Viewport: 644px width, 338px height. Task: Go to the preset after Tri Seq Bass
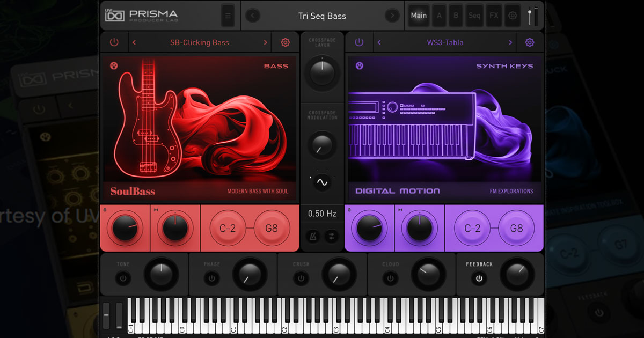coord(393,16)
